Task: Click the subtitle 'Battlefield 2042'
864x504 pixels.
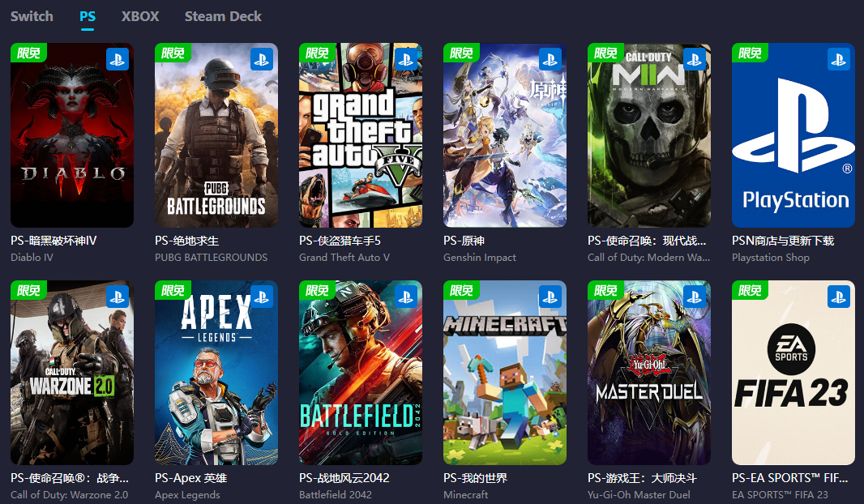Action: click(x=336, y=494)
